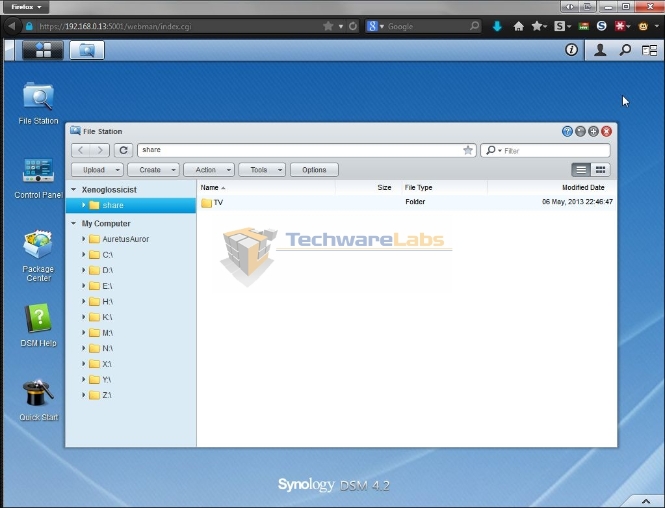665x508 pixels.
Task: Switch to list view mode
Action: pos(581,170)
